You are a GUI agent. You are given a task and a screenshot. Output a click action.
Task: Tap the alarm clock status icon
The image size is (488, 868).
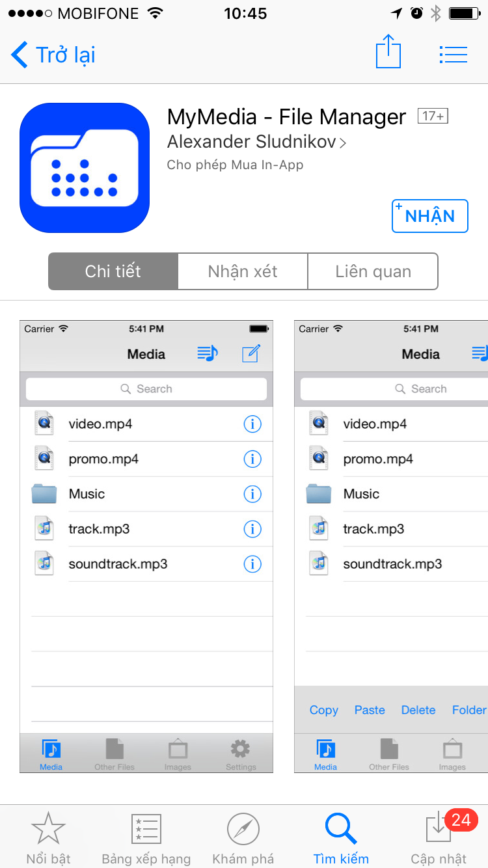417,13
